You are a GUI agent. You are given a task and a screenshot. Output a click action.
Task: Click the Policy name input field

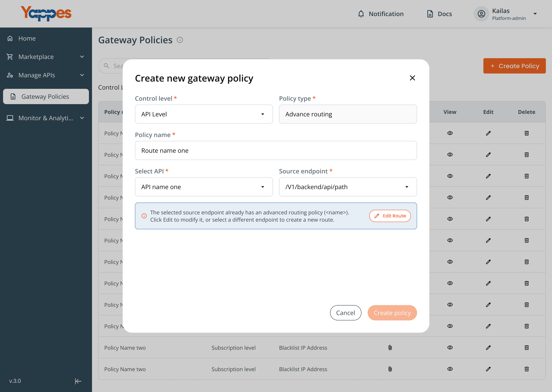(276, 151)
